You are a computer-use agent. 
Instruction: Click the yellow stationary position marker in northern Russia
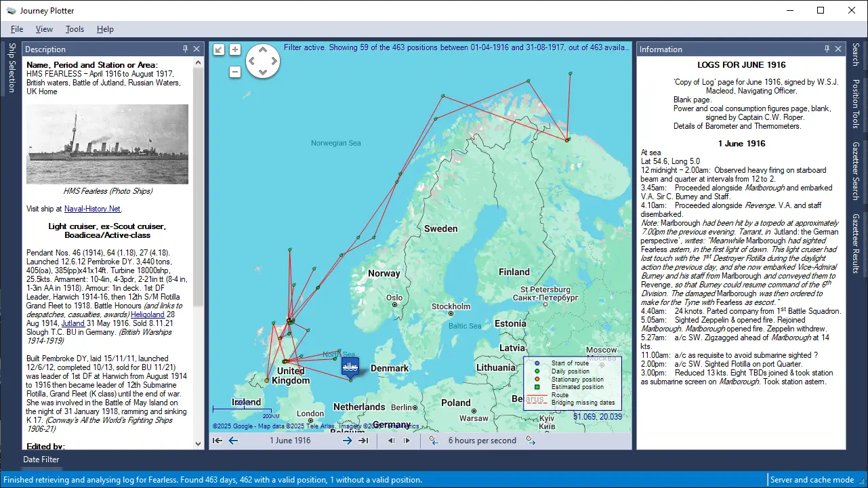click(567, 140)
